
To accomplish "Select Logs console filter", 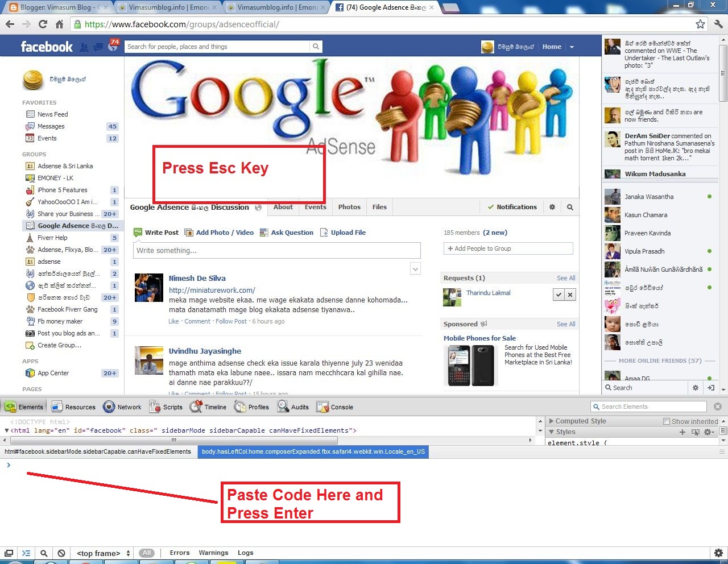I will click(x=246, y=553).
